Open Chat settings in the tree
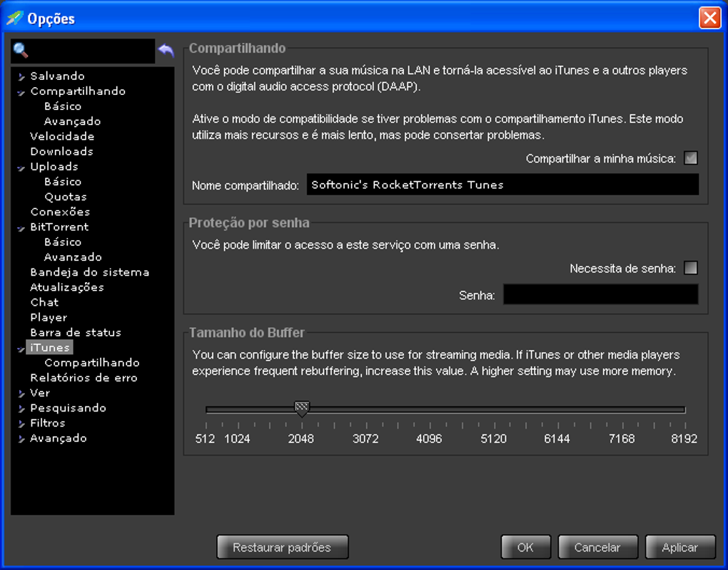This screenshot has width=728, height=570. click(44, 302)
